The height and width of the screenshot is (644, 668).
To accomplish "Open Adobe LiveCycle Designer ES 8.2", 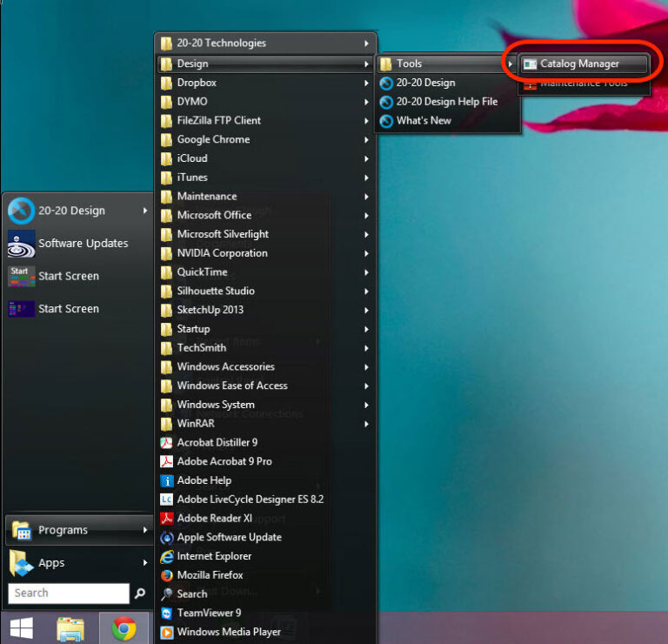I will point(250,500).
